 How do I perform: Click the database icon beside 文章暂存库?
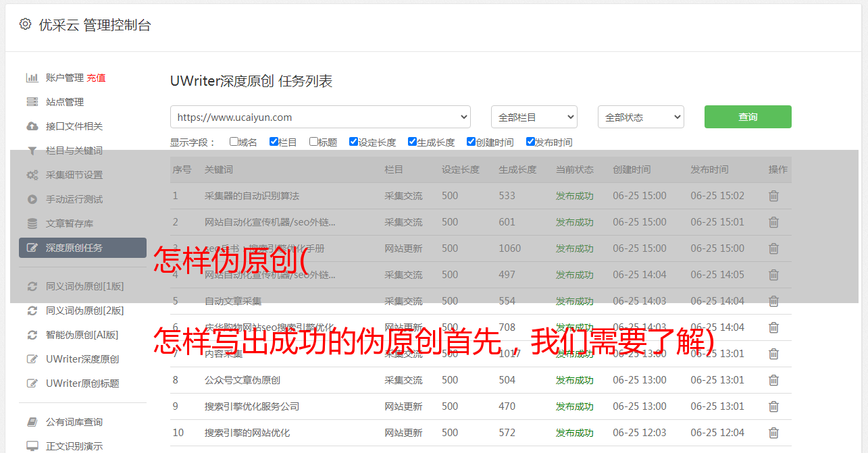coord(32,223)
